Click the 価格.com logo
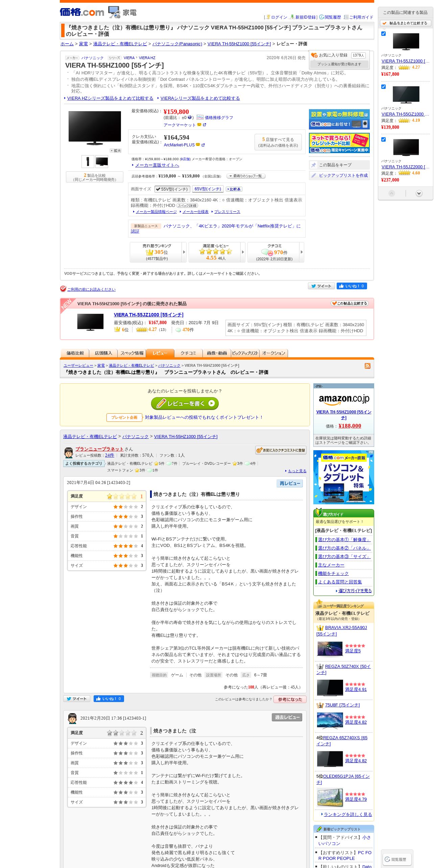Screen dimensions: 434x868 click(x=82, y=12)
